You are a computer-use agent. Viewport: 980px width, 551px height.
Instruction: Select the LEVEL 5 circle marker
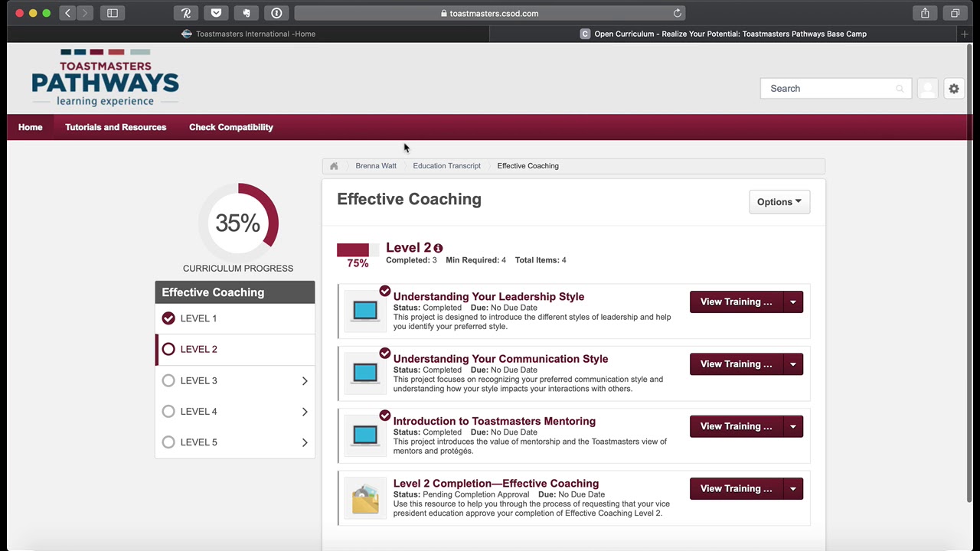168,442
